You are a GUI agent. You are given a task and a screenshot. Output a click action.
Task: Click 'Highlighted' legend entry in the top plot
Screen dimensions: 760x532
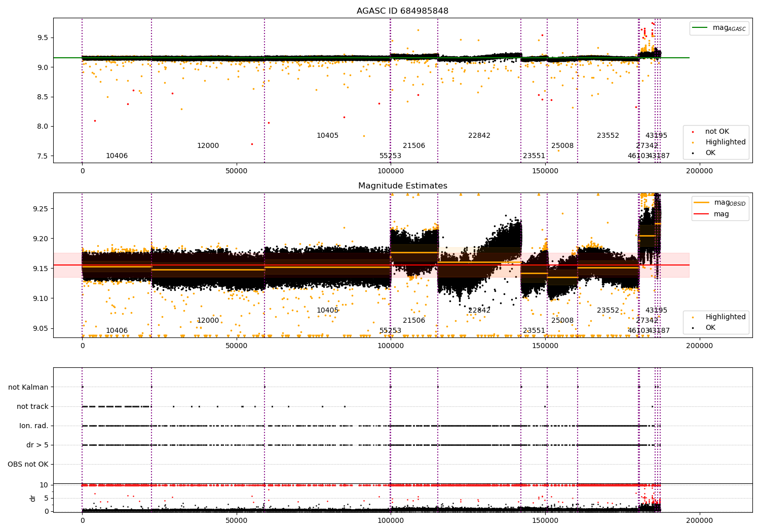(x=719, y=142)
